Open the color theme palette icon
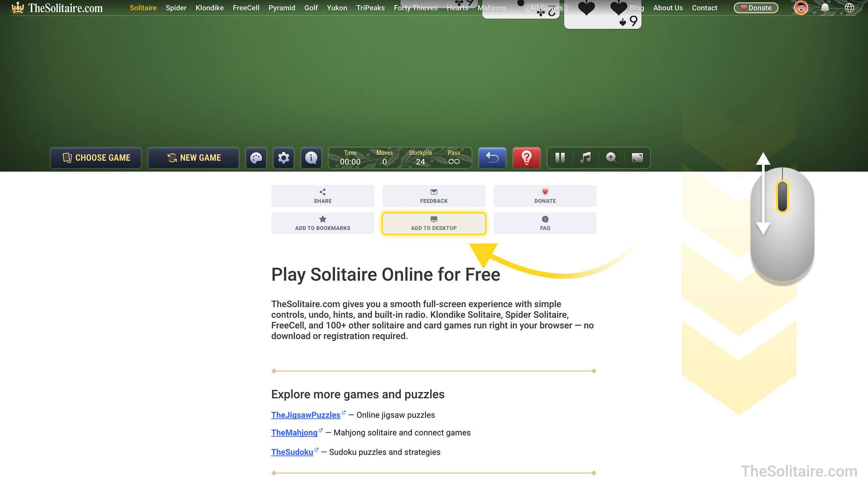 pyautogui.click(x=256, y=158)
